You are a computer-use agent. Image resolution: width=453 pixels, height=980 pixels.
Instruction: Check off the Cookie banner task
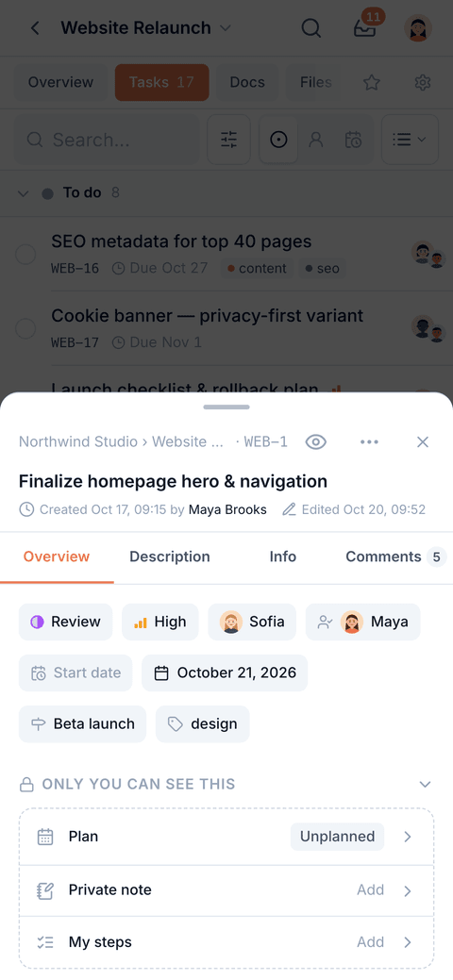click(25, 328)
